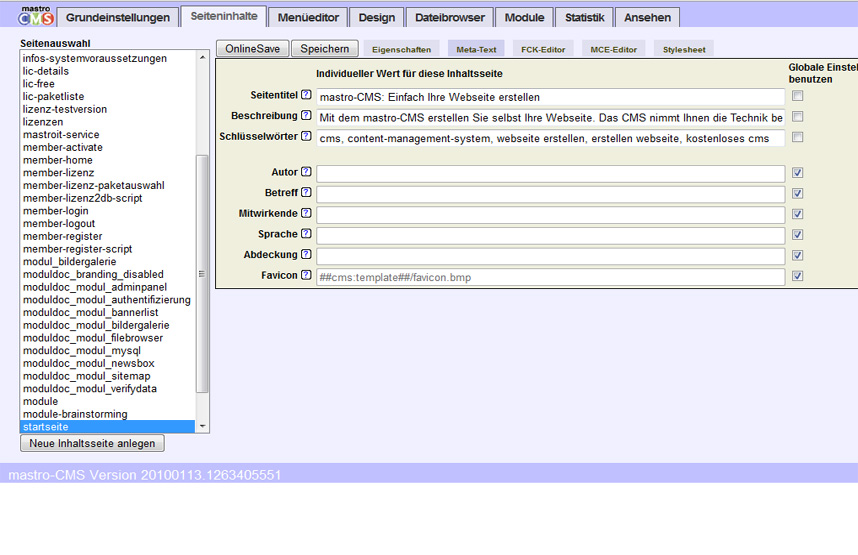
Task: Select 'lic-details' page entry
Action: [x=108, y=71]
